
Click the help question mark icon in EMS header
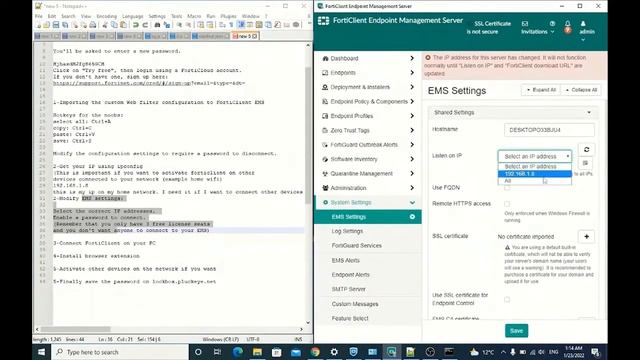point(552,24)
